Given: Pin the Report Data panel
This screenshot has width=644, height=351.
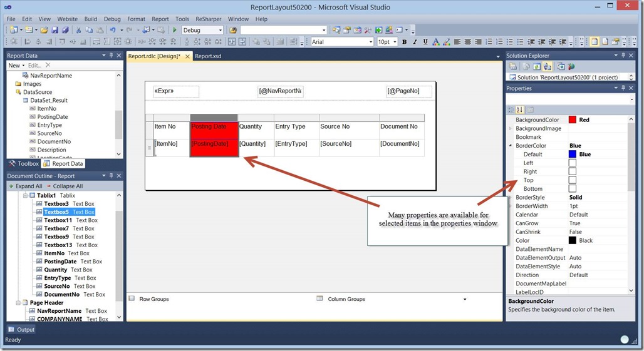Looking at the screenshot, I should (111, 55).
